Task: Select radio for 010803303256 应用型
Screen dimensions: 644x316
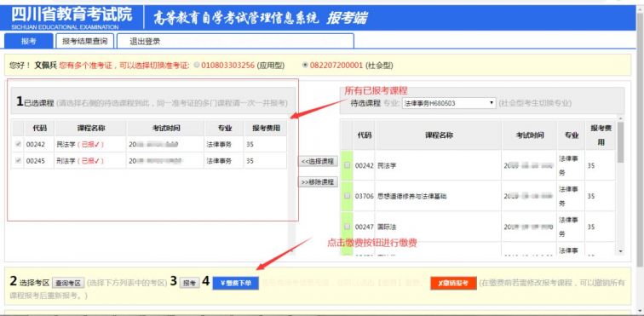Action: pos(197,65)
